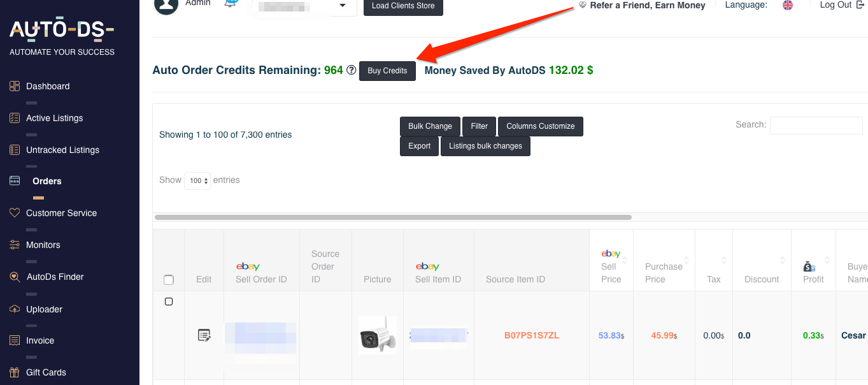Open the Uploader page
Image resolution: width=868 pixels, height=385 pixels.
44,309
